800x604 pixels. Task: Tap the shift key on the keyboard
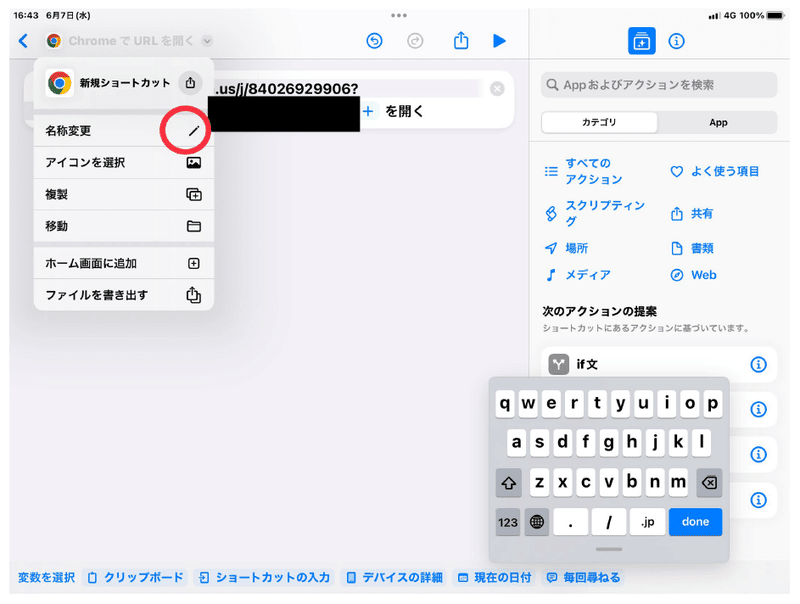tap(509, 482)
